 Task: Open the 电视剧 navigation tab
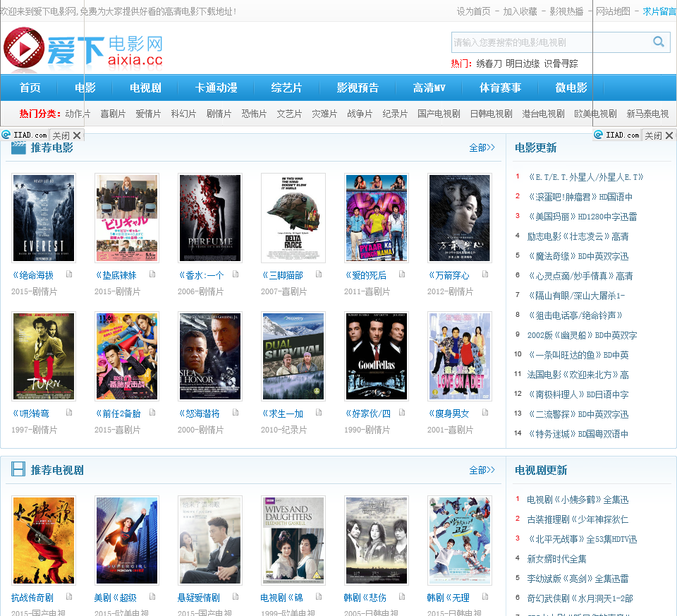tap(145, 87)
